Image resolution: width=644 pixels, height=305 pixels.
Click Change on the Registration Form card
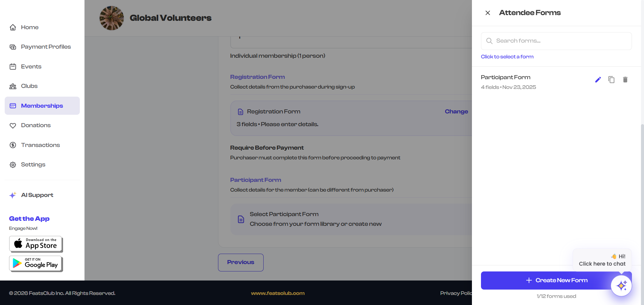pos(456,111)
